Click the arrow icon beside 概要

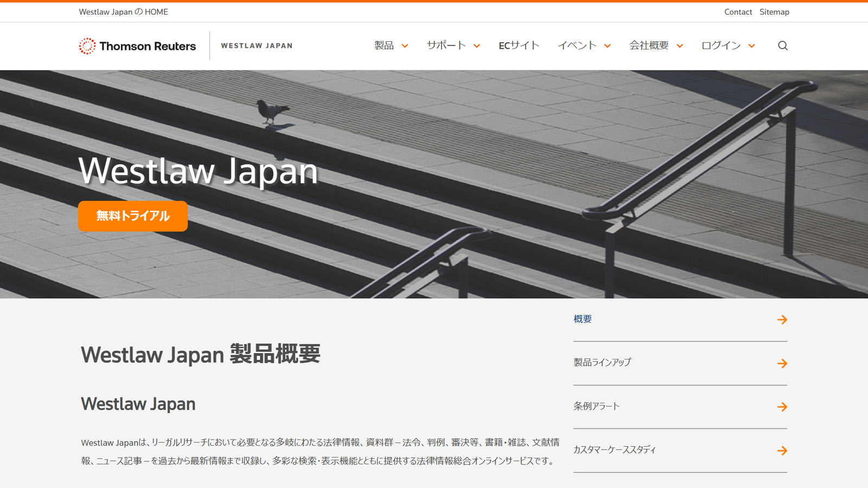tap(782, 320)
